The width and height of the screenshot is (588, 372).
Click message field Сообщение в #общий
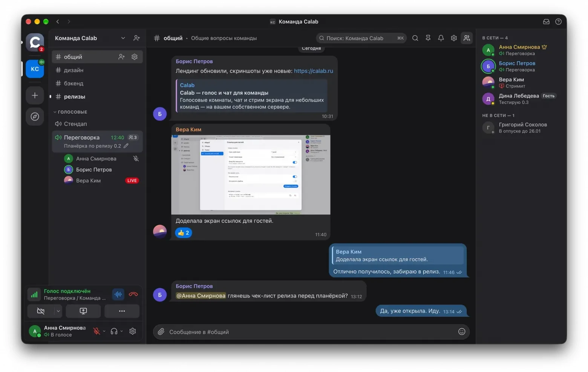[311, 332]
